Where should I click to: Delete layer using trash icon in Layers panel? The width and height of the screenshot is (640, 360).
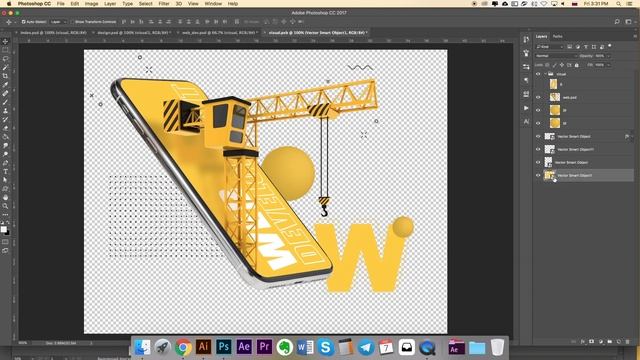point(628,341)
